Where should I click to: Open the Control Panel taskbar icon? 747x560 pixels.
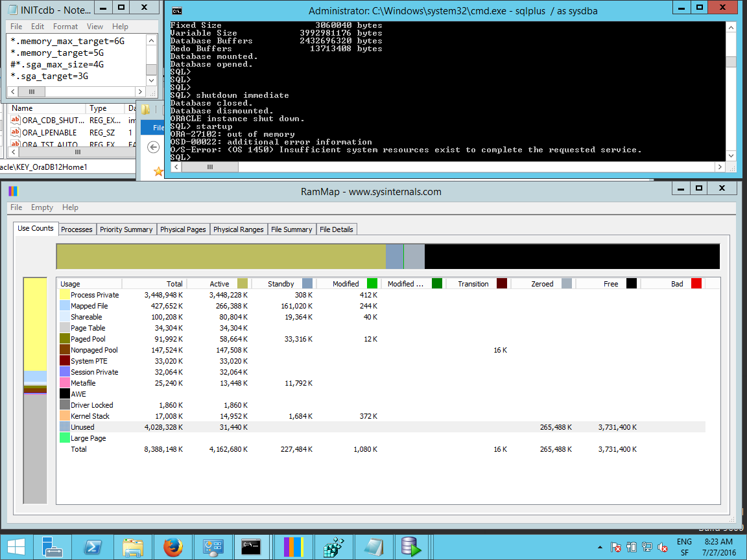(x=213, y=546)
